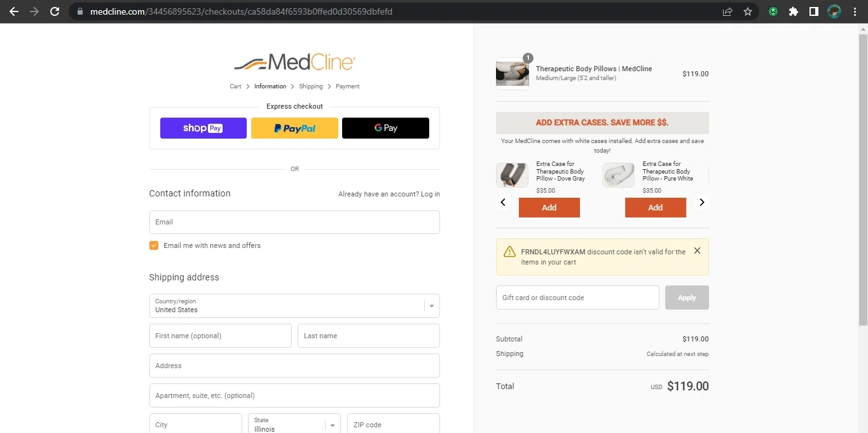Reload the checkout page
Viewport: 868px width, 433px height.
click(x=55, y=11)
